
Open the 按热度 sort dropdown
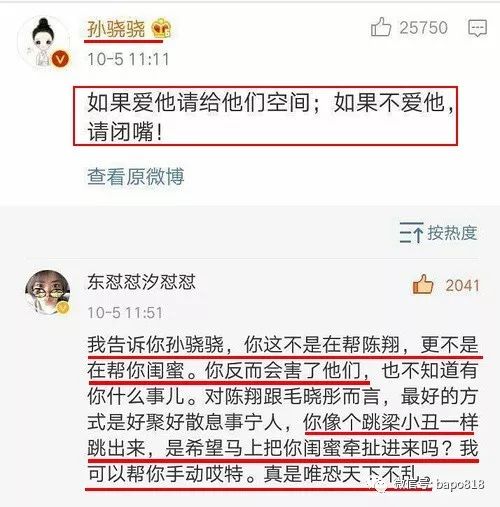pos(439,232)
